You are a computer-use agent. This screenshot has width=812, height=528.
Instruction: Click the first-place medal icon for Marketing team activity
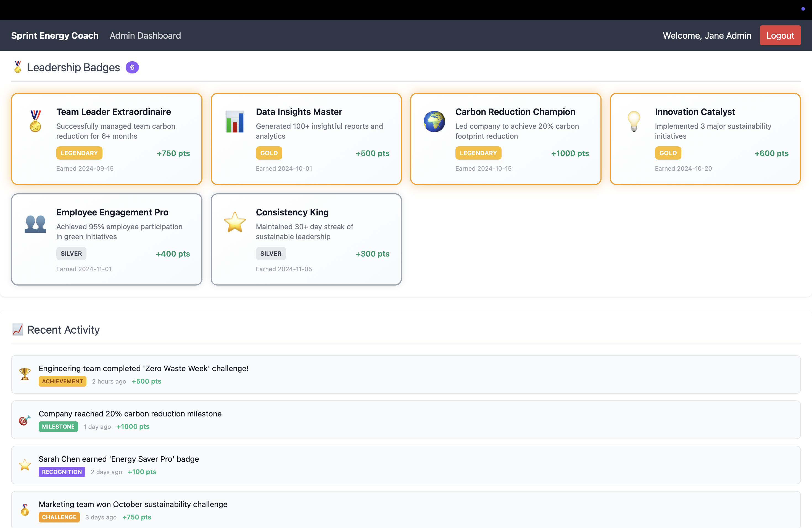[x=25, y=510]
